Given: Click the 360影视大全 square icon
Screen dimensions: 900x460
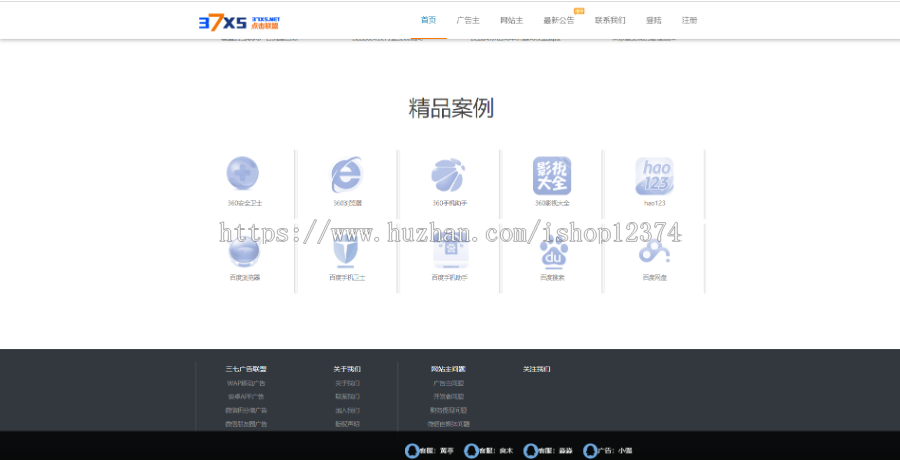Looking at the screenshot, I should click(552, 176).
